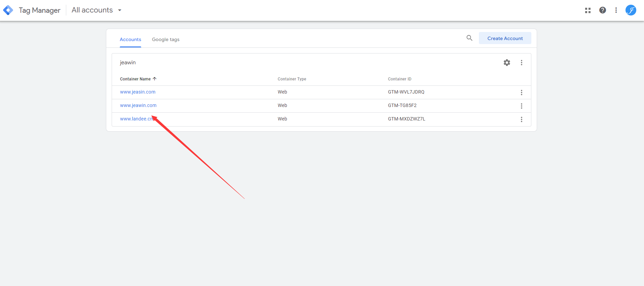
Task: Click container ID GTM-TG85F2
Action: [402, 105]
